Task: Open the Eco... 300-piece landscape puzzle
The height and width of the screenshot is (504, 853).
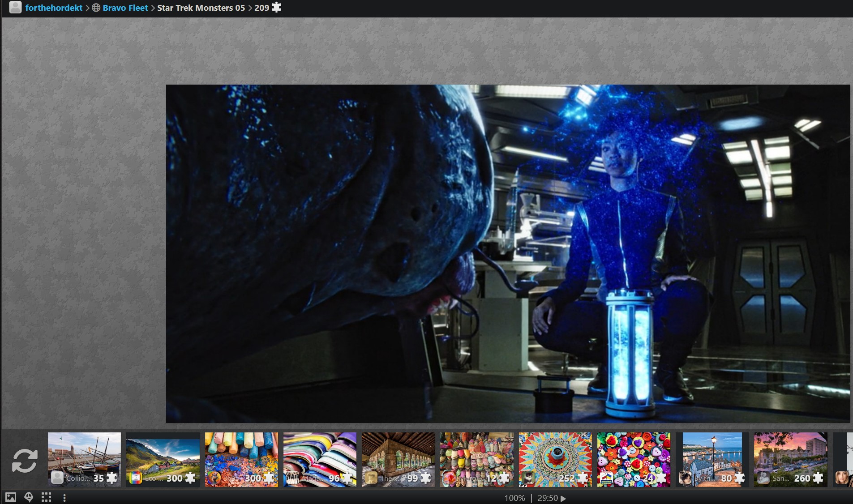Action: tap(163, 459)
